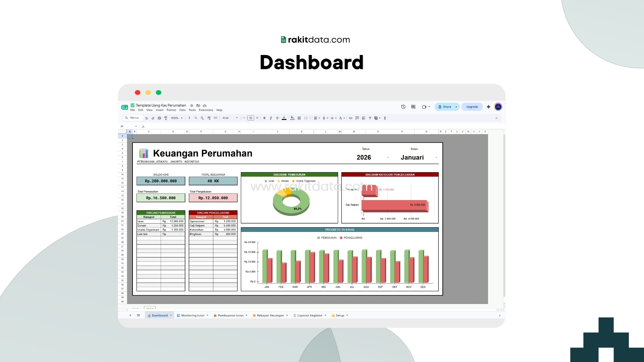
Task: Open the 123 number formats menu
Action: click(x=215, y=118)
